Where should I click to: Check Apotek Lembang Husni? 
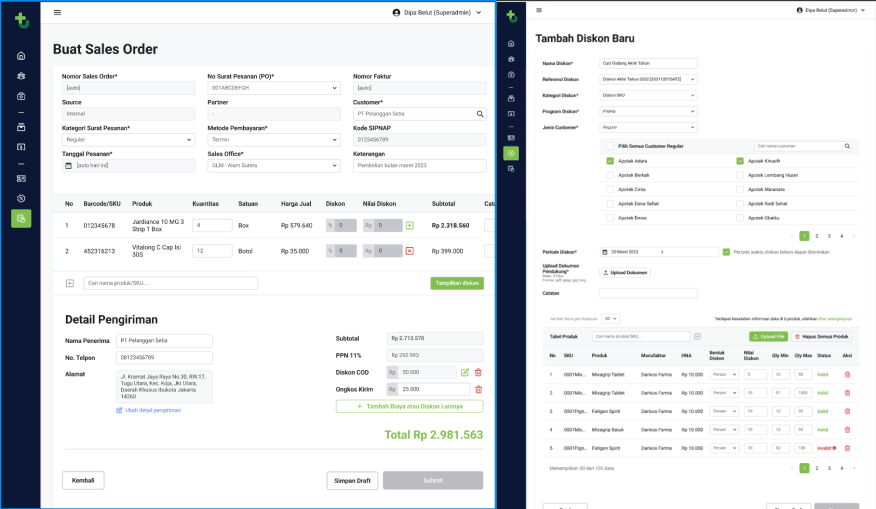(740, 175)
